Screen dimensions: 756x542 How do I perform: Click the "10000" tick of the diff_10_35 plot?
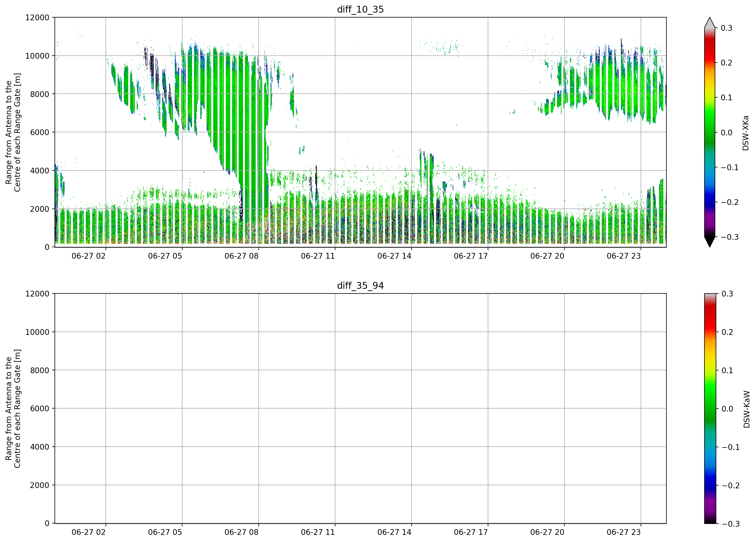(37, 56)
